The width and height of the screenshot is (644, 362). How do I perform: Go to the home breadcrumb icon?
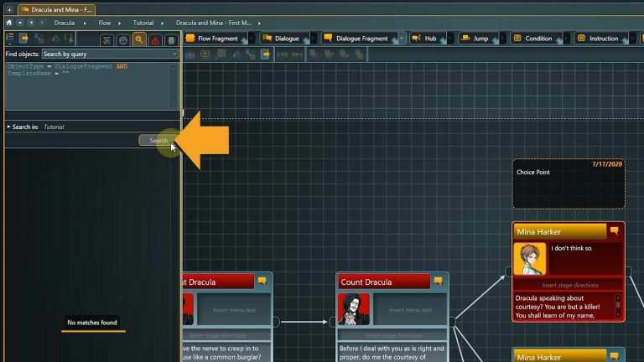click(x=9, y=23)
